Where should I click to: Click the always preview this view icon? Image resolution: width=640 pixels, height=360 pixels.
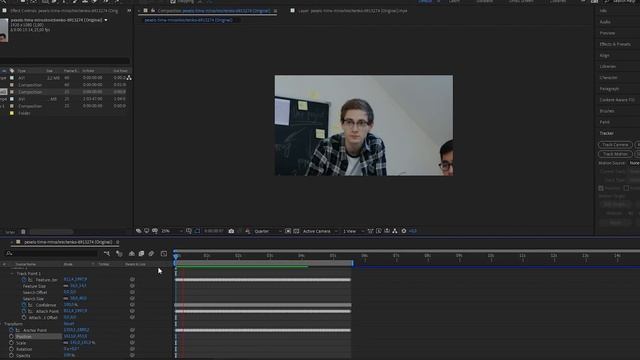[139, 231]
